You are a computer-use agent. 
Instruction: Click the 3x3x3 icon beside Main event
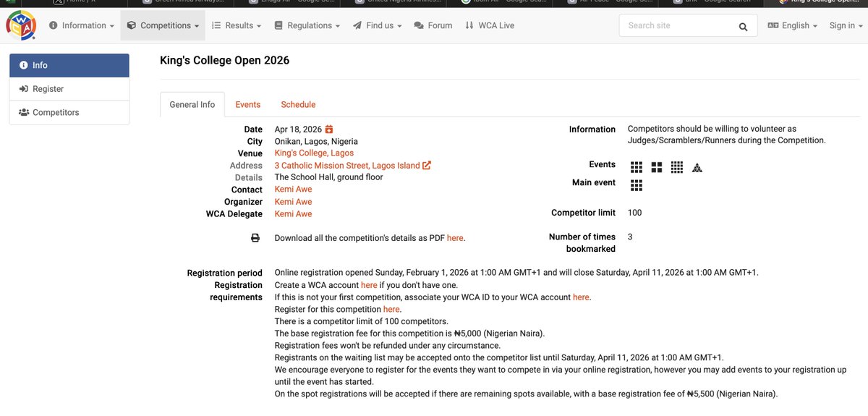[x=637, y=186]
